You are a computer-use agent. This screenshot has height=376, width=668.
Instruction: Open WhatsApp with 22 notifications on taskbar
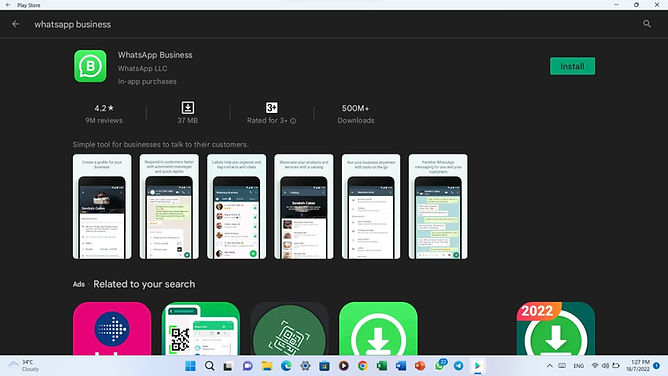pos(440,365)
